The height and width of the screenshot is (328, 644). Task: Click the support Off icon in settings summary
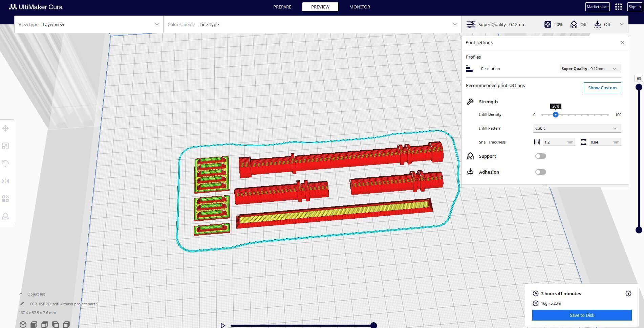pos(574,24)
